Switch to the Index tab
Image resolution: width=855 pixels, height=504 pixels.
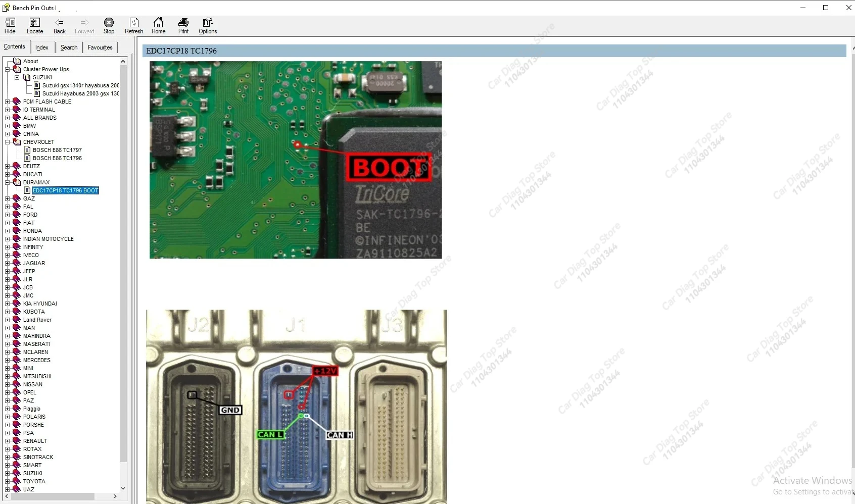click(x=42, y=47)
